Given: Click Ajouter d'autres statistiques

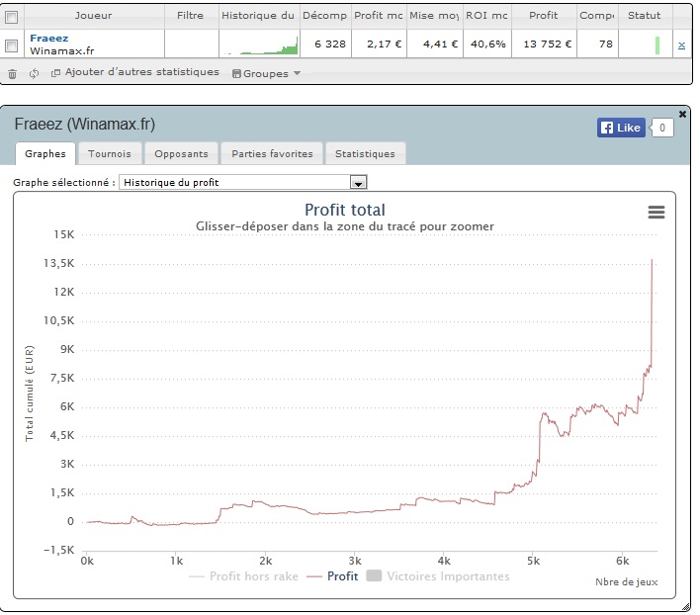Looking at the screenshot, I should click(x=135, y=72).
